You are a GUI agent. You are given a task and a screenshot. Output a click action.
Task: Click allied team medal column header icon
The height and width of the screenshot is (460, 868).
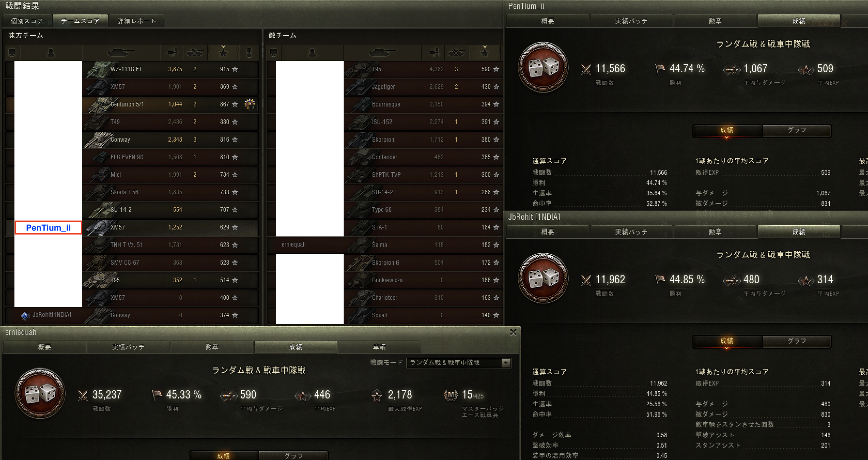click(249, 52)
